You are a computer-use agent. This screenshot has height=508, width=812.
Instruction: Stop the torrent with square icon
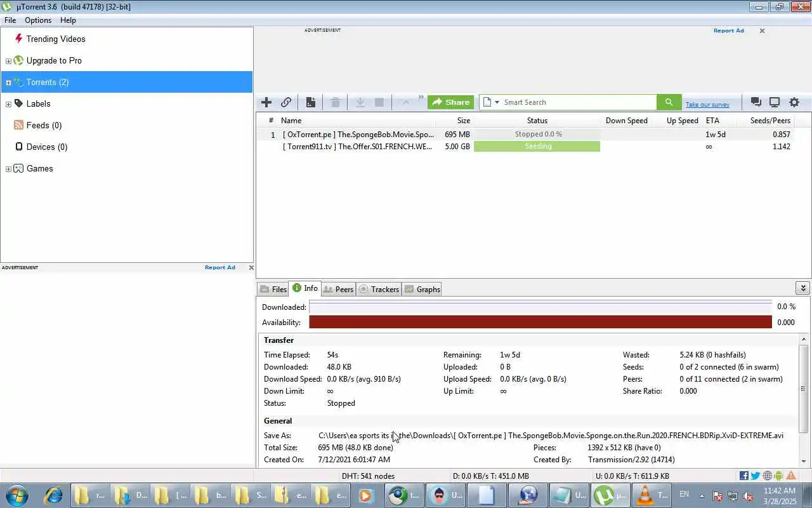(379, 102)
